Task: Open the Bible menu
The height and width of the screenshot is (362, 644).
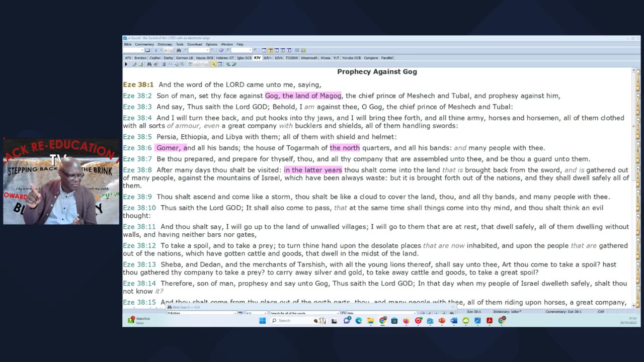Action: click(x=128, y=44)
